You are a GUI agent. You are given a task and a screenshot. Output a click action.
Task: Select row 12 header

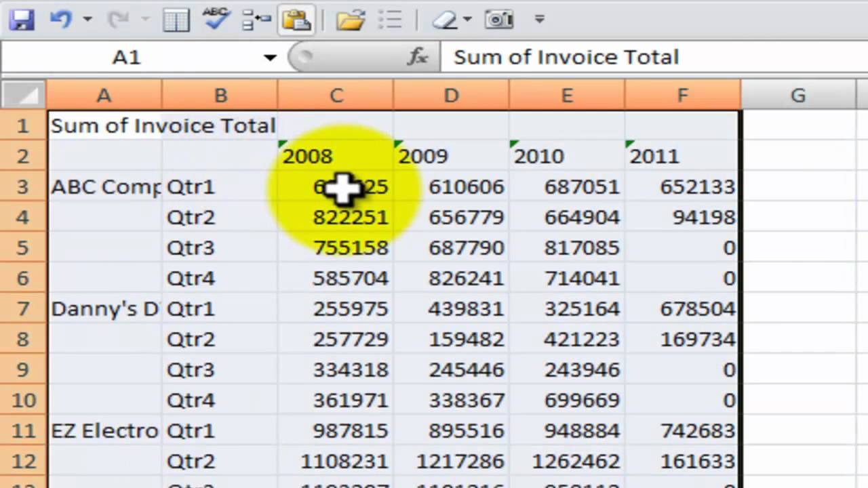pos(23,461)
